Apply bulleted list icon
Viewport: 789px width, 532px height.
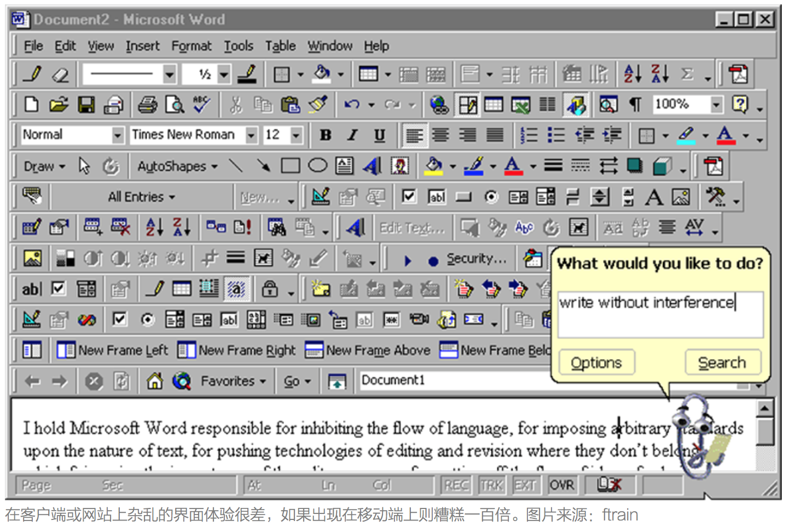pyautogui.click(x=556, y=135)
